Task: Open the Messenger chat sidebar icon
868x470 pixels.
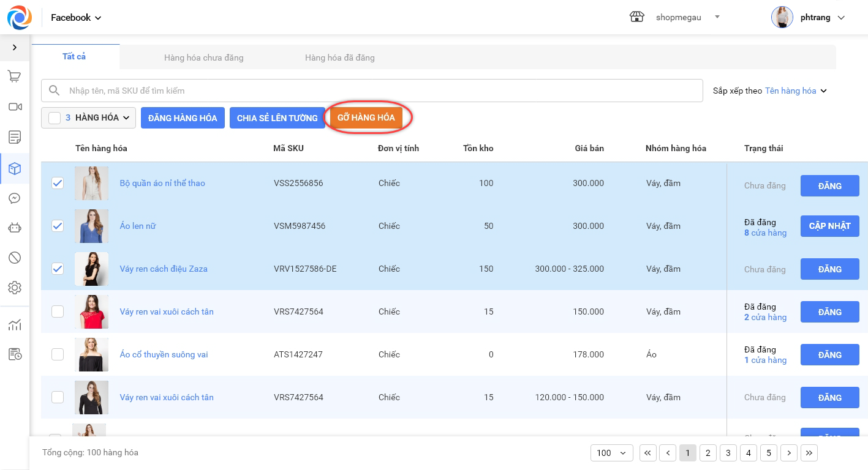Action: tap(15, 198)
